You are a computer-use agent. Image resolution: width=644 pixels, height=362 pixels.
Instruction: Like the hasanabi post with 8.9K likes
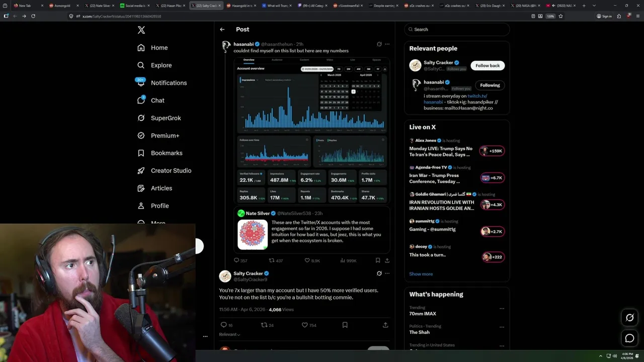coord(312,260)
